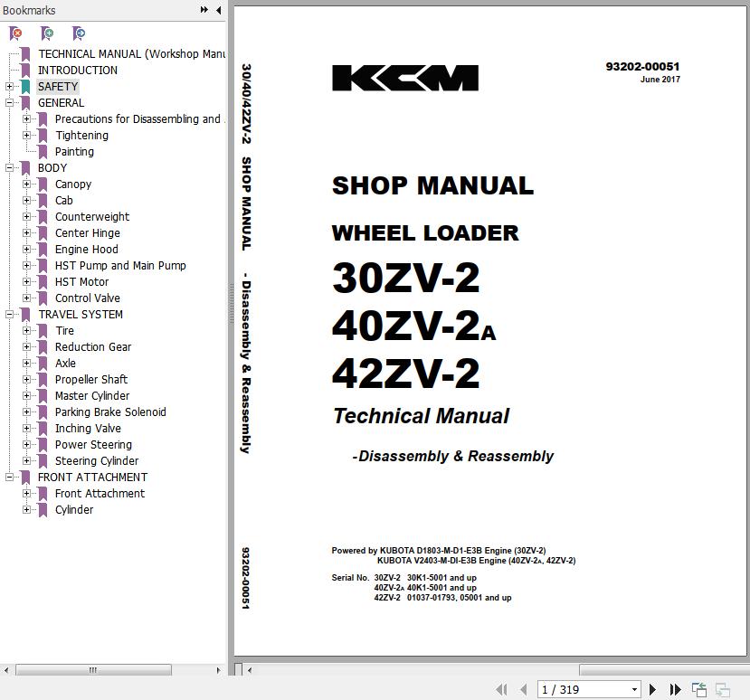Image resolution: width=750 pixels, height=700 pixels.
Task: Click the bookmarks panel scroll-left arrow
Action: coord(6,670)
